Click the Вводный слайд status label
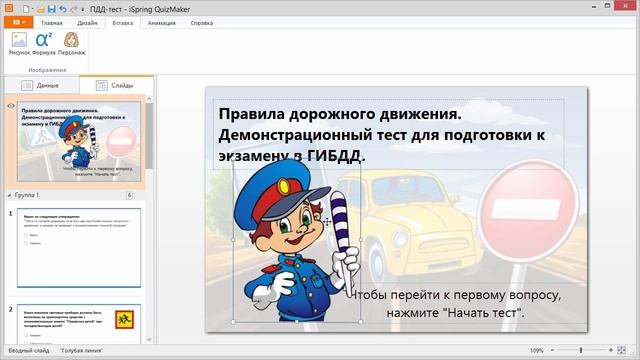The width and height of the screenshot is (640, 360). point(29,350)
